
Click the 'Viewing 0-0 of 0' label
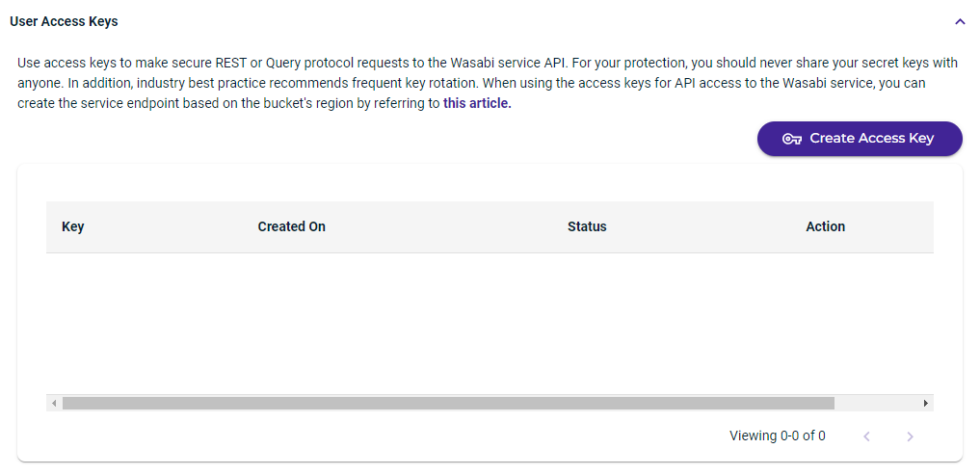click(778, 435)
